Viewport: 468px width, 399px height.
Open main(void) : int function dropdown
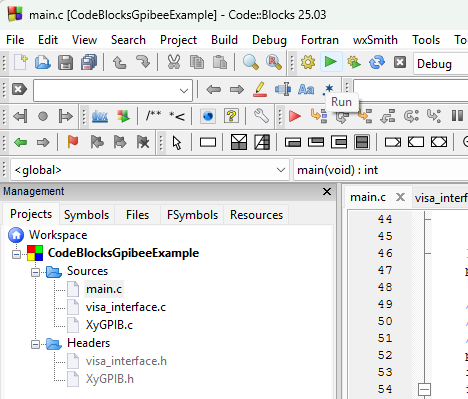tap(381, 170)
